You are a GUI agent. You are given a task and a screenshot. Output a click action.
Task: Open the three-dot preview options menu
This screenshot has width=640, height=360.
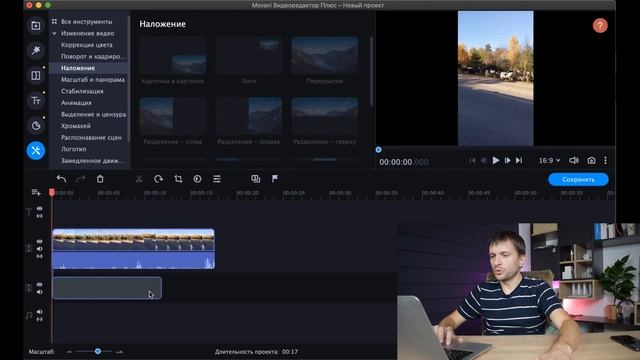[x=605, y=160]
